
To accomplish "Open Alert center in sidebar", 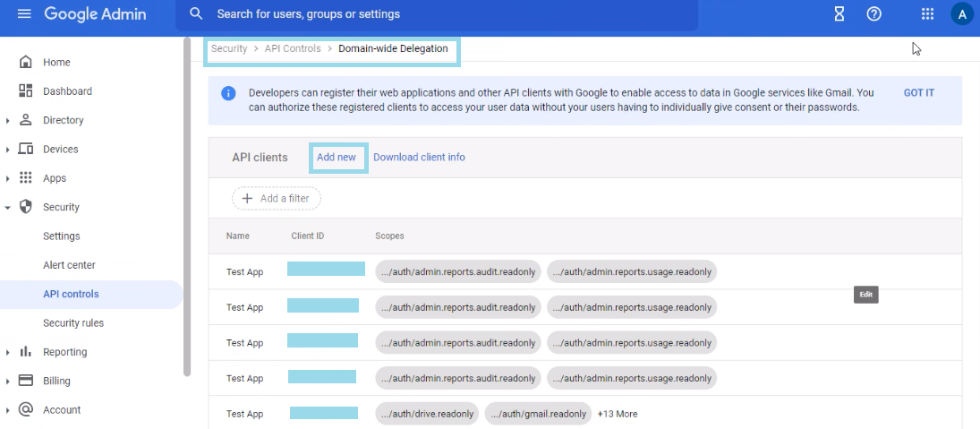I will (x=69, y=265).
